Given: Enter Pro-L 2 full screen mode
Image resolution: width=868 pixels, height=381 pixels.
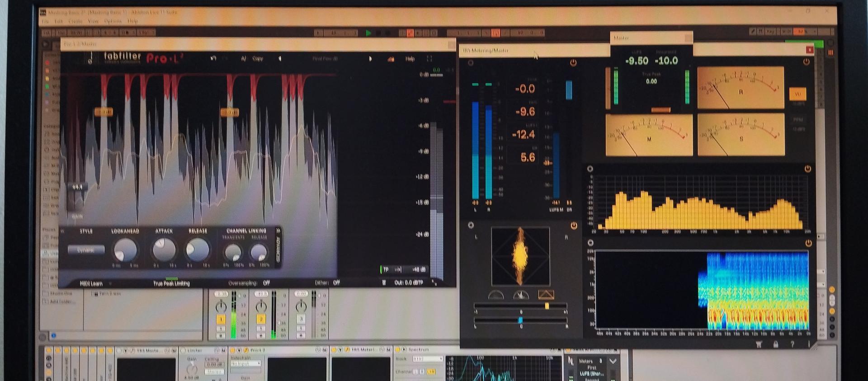Looking at the screenshot, I should [429, 59].
